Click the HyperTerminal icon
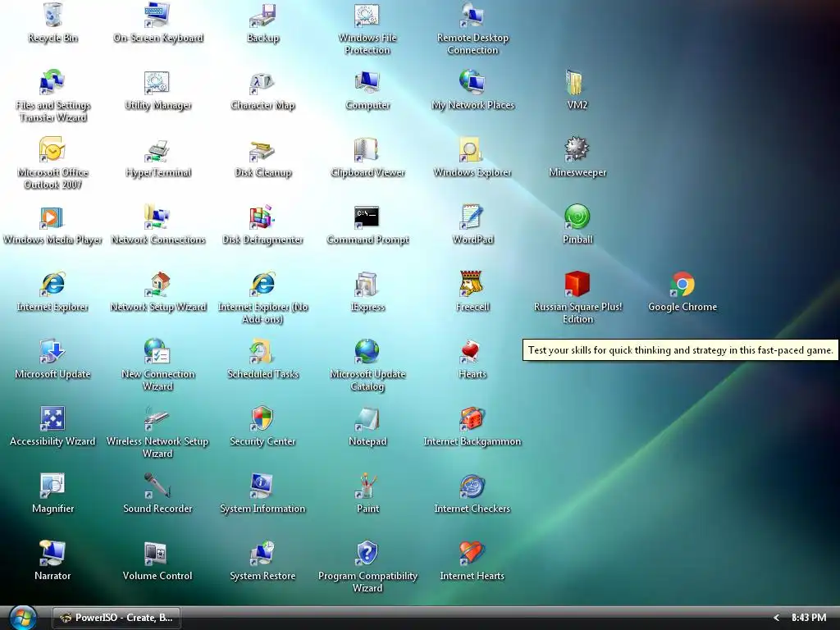The height and width of the screenshot is (630, 840). click(157, 149)
